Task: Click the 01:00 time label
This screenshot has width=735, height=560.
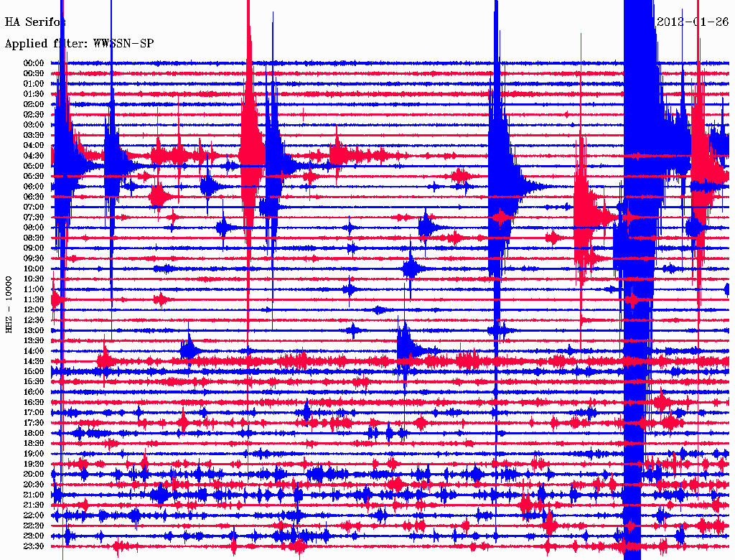Action: [x=34, y=83]
